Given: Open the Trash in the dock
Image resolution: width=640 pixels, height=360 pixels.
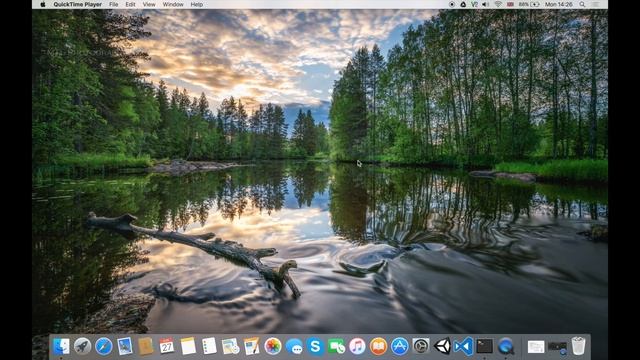Looking at the screenshot, I should pyautogui.click(x=578, y=346).
